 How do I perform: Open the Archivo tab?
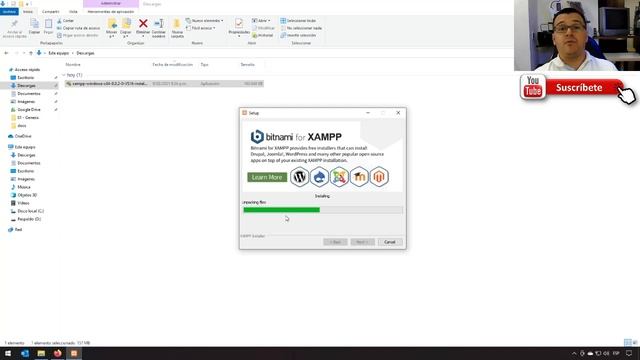pyautogui.click(x=9, y=12)
